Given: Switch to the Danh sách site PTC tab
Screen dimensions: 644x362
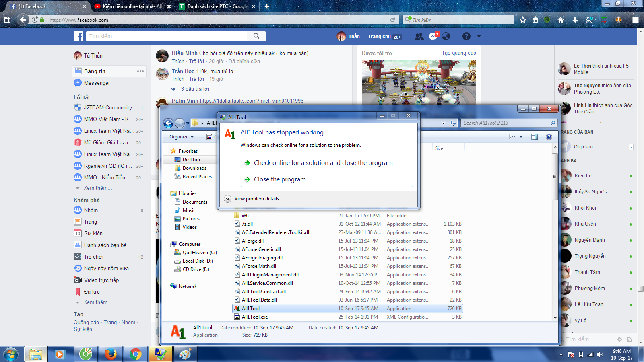Looking at the screenshot, I should pos(217,6).
